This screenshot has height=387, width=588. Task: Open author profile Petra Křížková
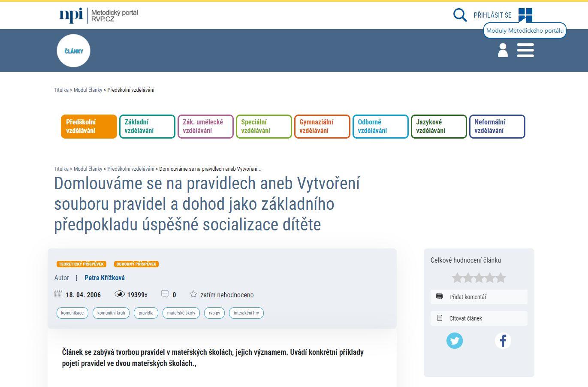point(104,278)
